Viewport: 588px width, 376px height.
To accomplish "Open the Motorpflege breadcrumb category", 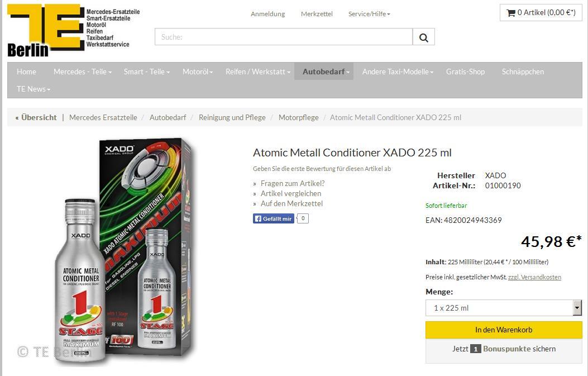I will click(299, 117).
